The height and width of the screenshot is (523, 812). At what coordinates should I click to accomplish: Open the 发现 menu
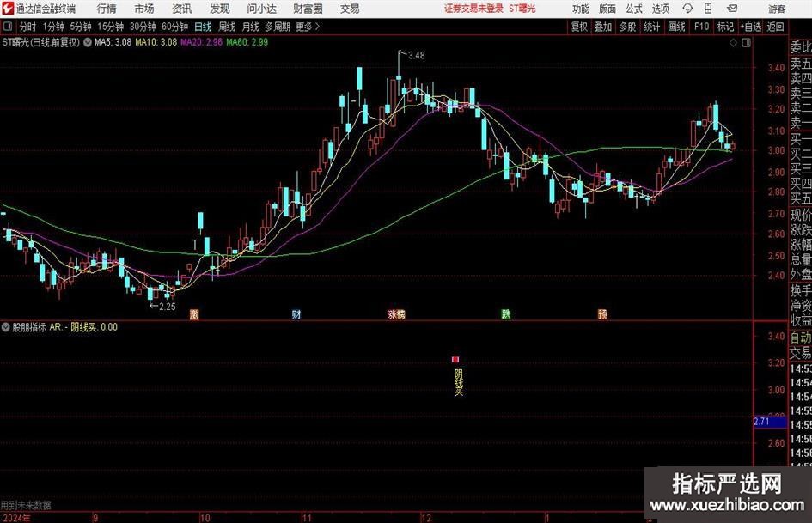tap(220, 9)
